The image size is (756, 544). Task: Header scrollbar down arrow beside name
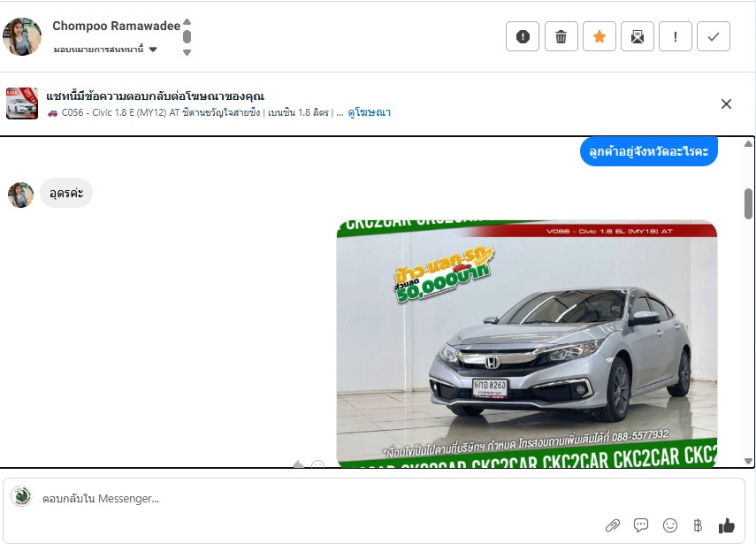tap(187, 52)
